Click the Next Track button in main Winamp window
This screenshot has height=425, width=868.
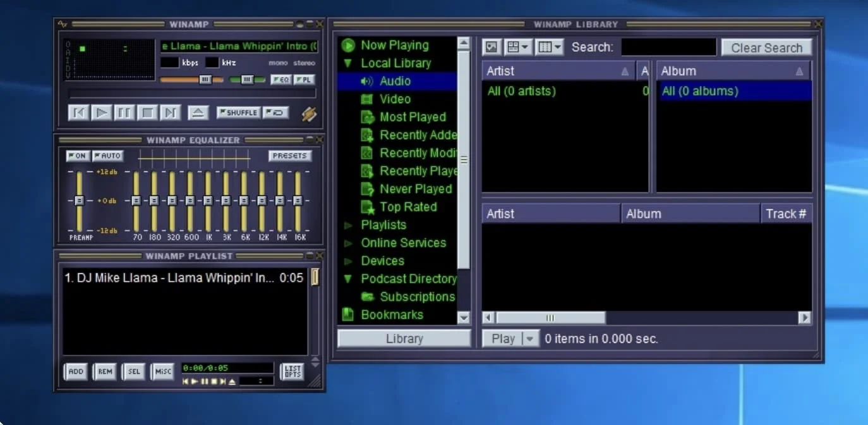[170, 113]
